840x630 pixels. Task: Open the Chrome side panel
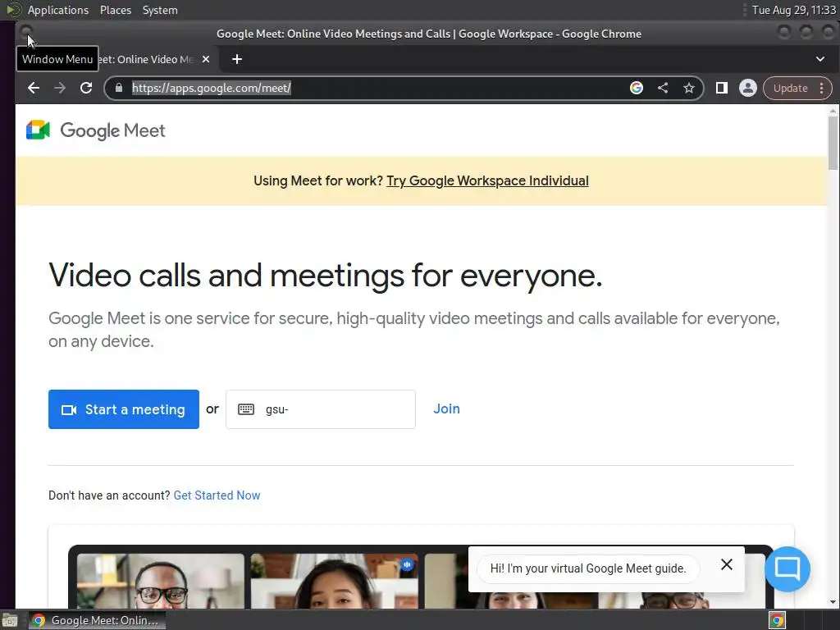click(x=722, y=88)
